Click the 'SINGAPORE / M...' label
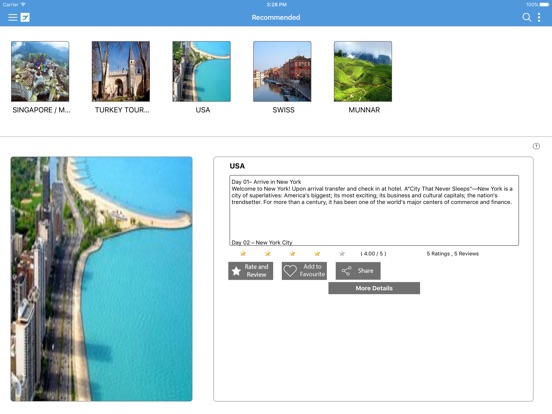The height and width of the screenshot is (414, 552). coord(41,110)
